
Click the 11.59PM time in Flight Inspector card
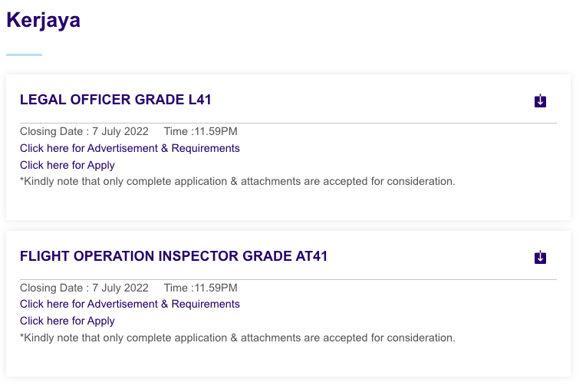click(201, 288)
